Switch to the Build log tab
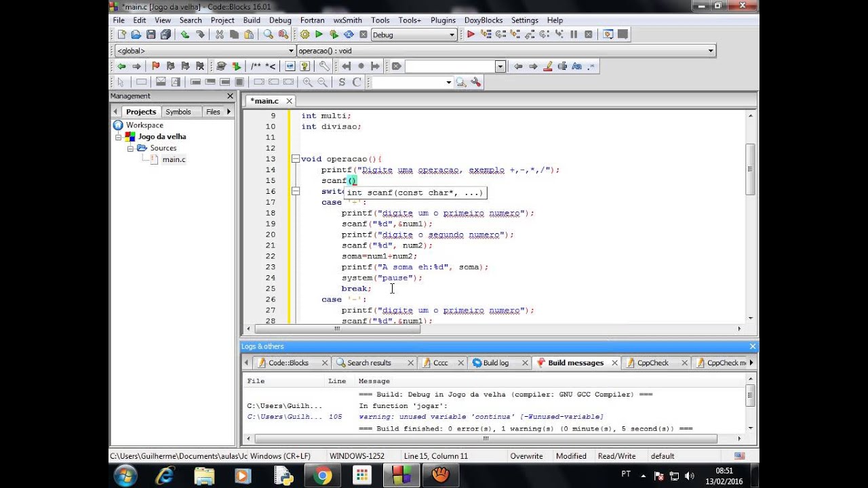868x488 pixels. (496, 363)
